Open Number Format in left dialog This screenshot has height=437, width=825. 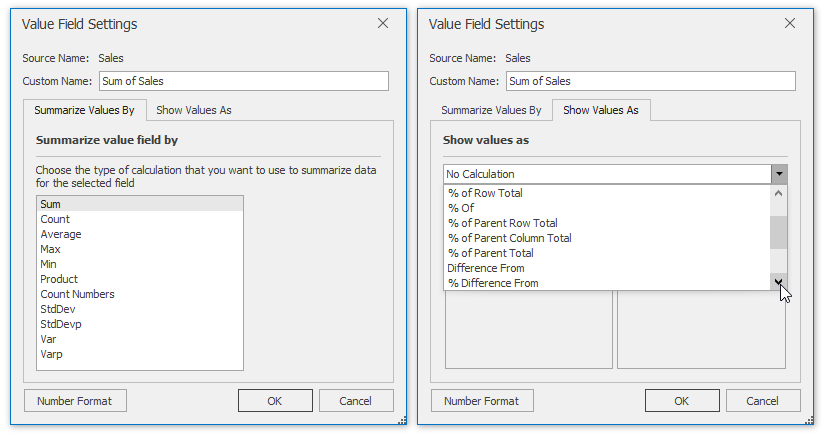pos(75,401)
